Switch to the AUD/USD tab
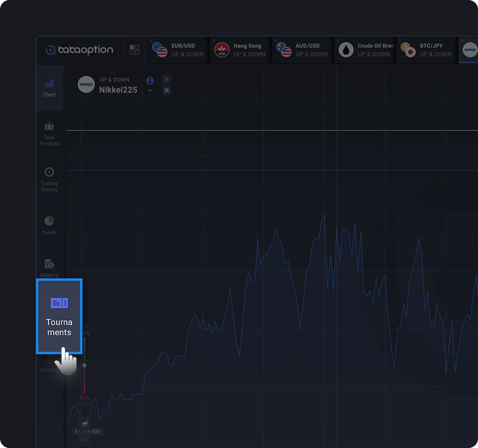Screen dimensions: 478x448 (303, 50)
